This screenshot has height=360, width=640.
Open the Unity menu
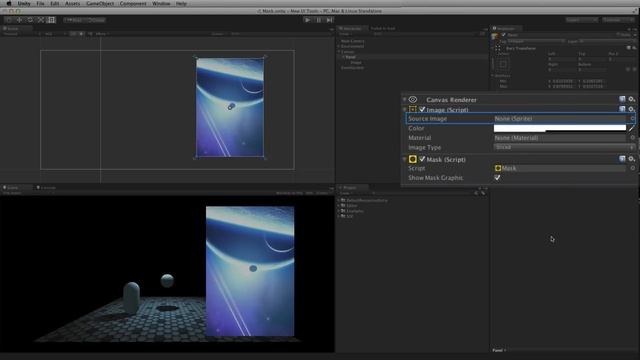click(24, 3)
